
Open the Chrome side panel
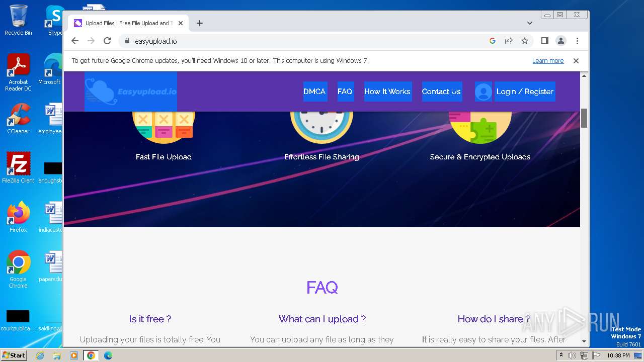[x=545, y=41]
